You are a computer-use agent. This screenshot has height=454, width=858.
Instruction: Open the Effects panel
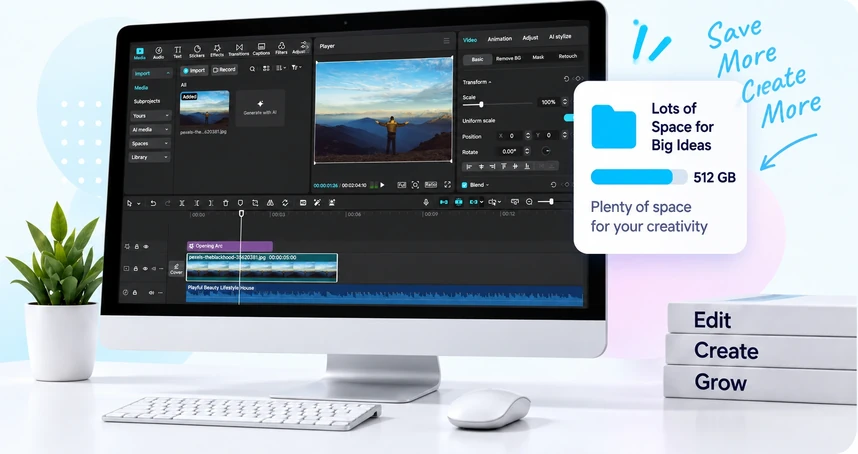pos(217,51)
